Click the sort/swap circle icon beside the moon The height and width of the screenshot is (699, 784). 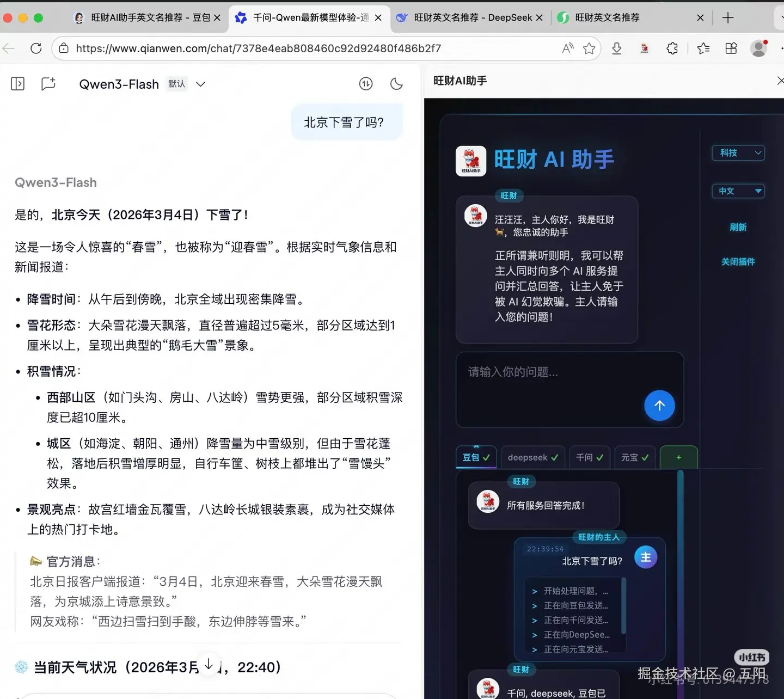tap(365, 84)
